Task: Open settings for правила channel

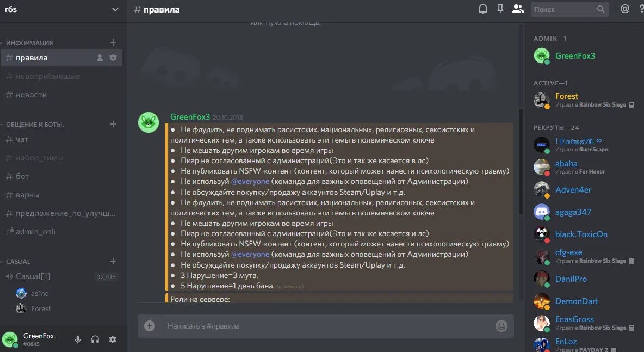Action: click(x=113, y=58)
